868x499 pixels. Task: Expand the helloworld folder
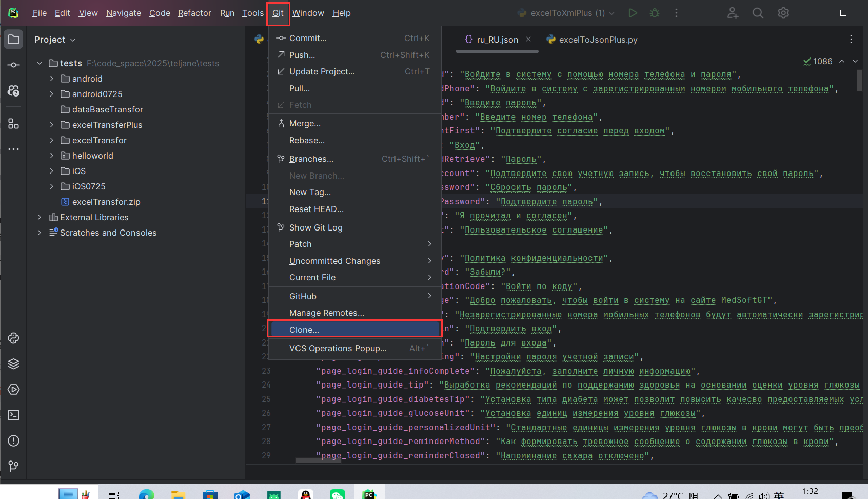(x=51, y=156)
